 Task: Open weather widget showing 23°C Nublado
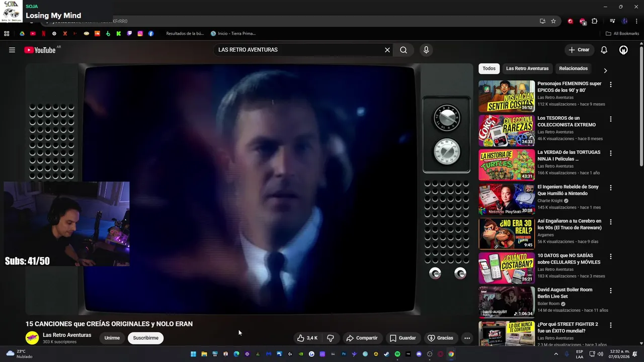pos(19,354)
